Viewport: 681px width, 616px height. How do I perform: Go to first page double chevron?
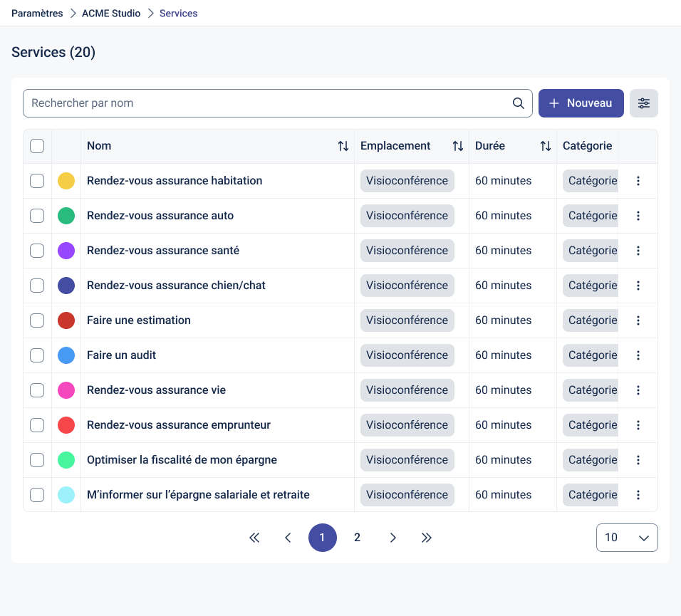[x=254, y=538]
